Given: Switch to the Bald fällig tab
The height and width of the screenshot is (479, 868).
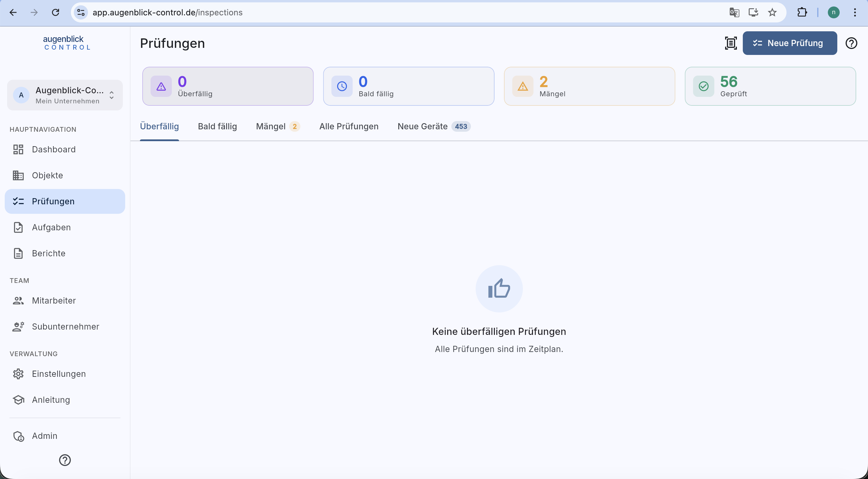Looking at the screenshot, I should (x=217, y=126).
